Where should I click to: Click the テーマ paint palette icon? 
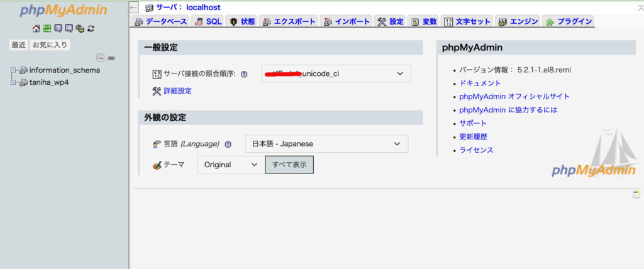(x=157, y=165)
